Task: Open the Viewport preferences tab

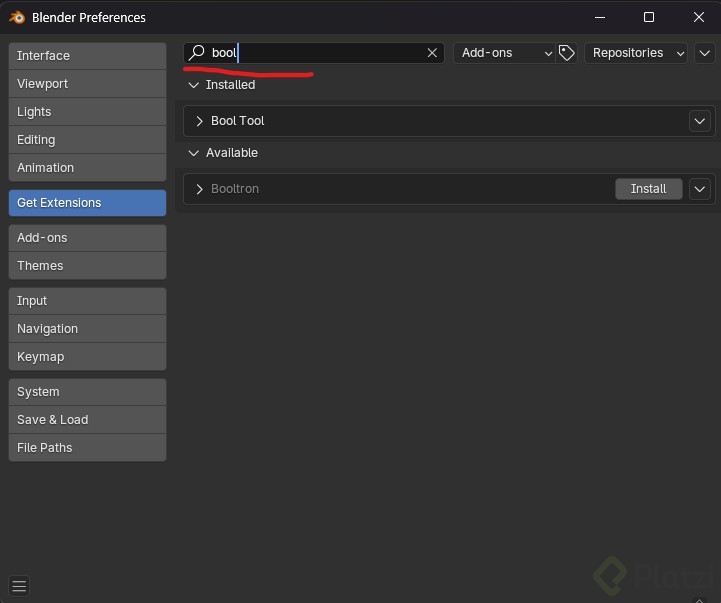Action: point(87,84)
